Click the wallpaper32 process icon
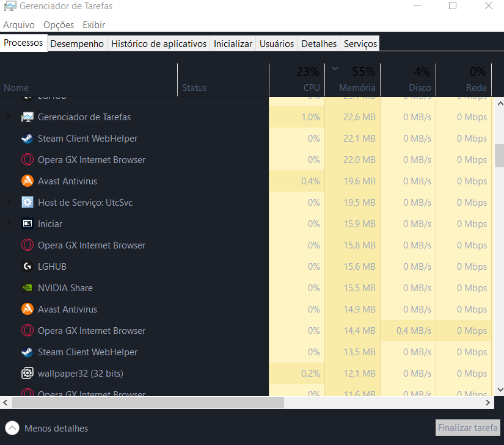The width and height of the screenshot is (504, 445). tap(27, 374)
